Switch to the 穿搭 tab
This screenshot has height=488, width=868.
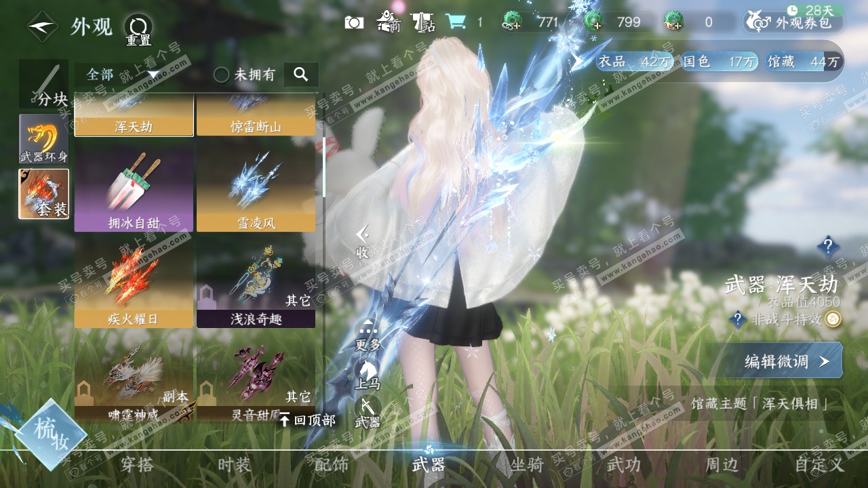(x=138, y=464)
